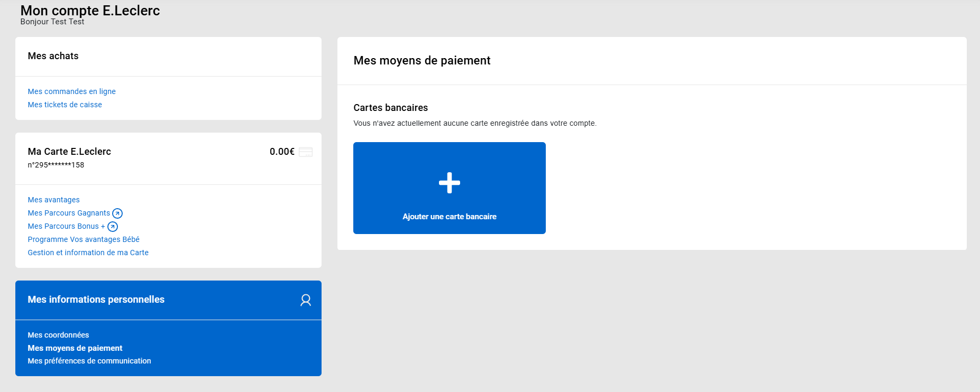Viewport: 980px width, 392px height.
Task: Click the Bonjour Test Test greeting
Action: click(x=52, y=22)
